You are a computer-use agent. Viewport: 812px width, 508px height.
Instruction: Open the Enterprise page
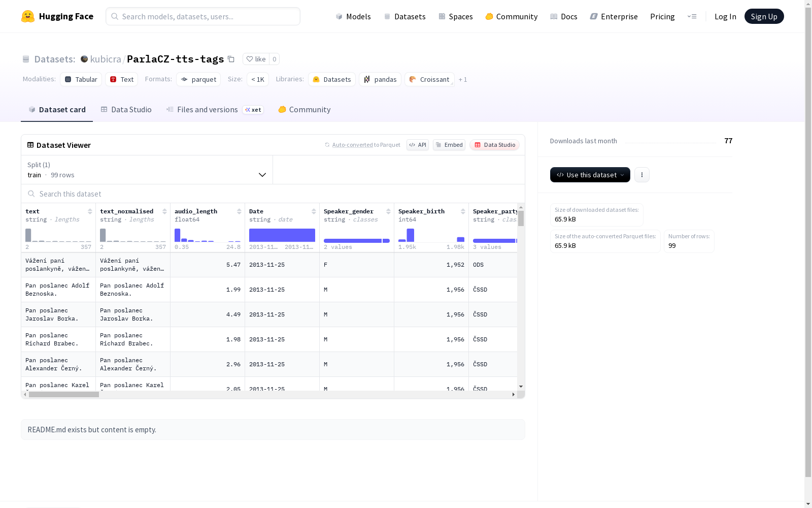[x=614, y=16]
